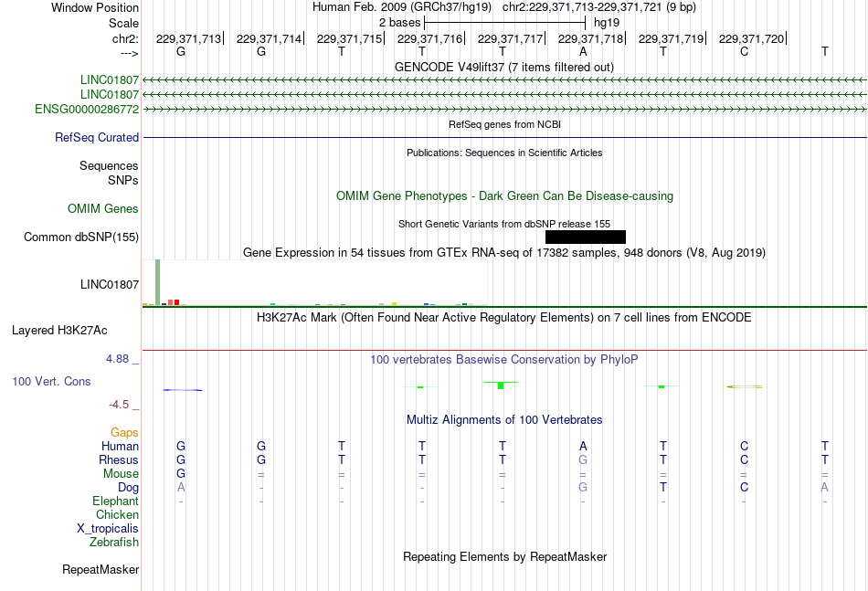Click the OMIM Genes track label
The width and height of the screenshot is (868, 591).
pos(103,208)
